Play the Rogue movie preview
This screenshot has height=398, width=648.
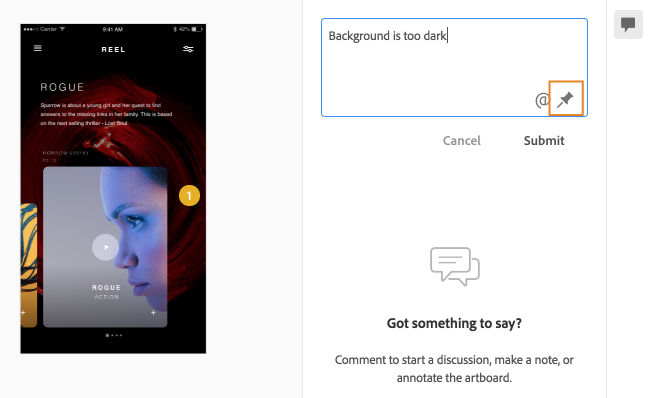tap(105, 247)
